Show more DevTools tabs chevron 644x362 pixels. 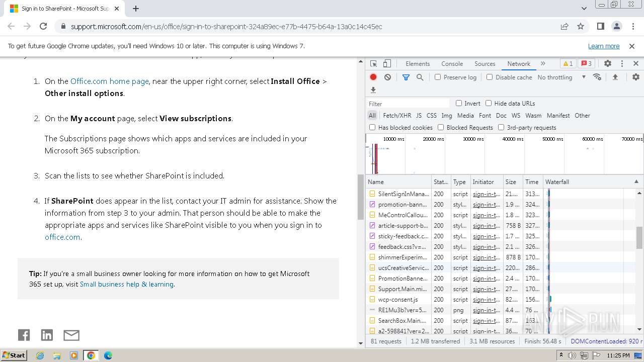click(x=543, y=64)
